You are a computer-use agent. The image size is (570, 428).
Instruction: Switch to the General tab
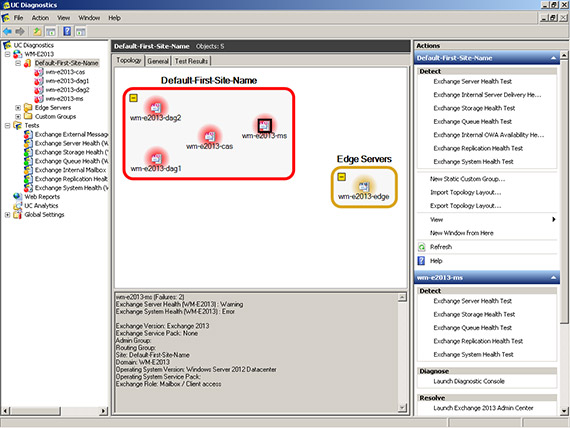158,61
